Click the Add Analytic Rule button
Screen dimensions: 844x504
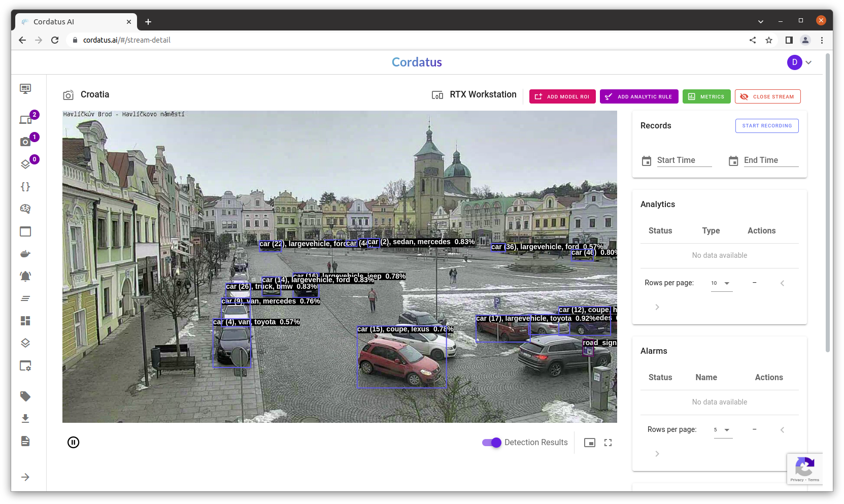(639, 96)
